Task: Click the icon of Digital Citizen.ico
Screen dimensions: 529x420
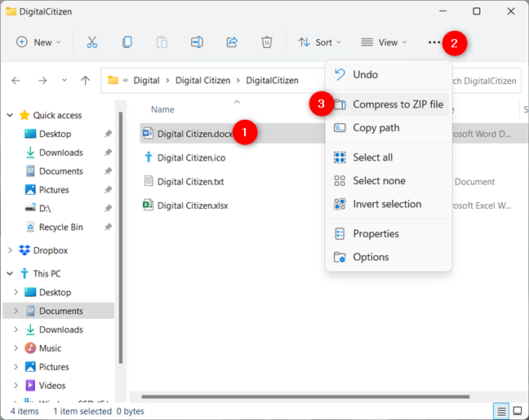Action: [x=149, y=157]
